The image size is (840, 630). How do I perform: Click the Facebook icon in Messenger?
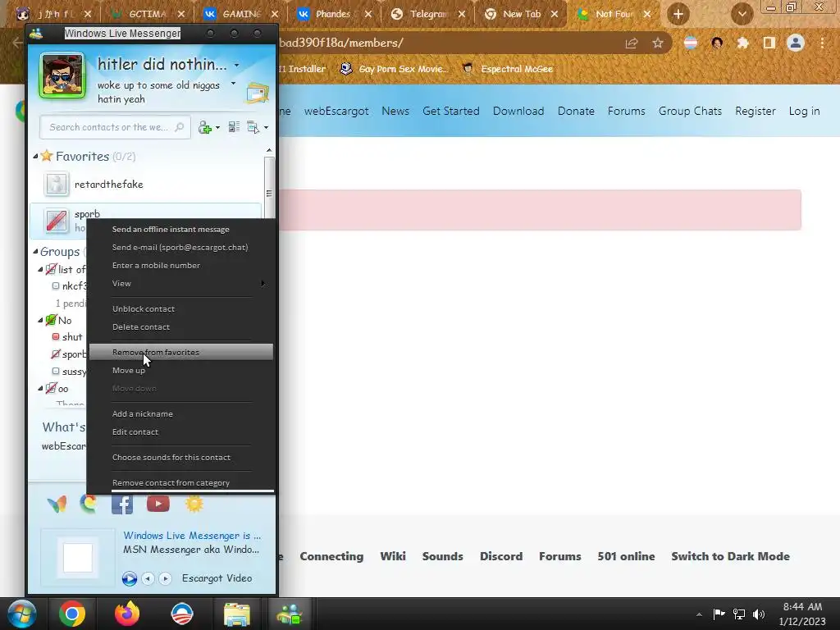(122, 504)
